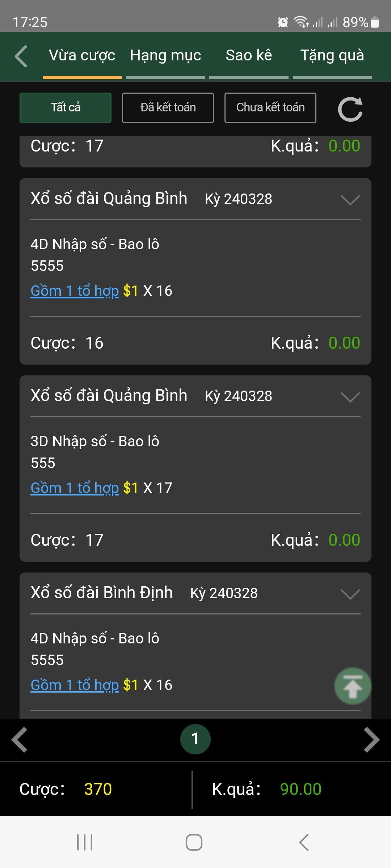Tap the Android home button
Image resolution: width=391 pixels, height=868 pixels.
pyautogui.click(x=194, y=842)
